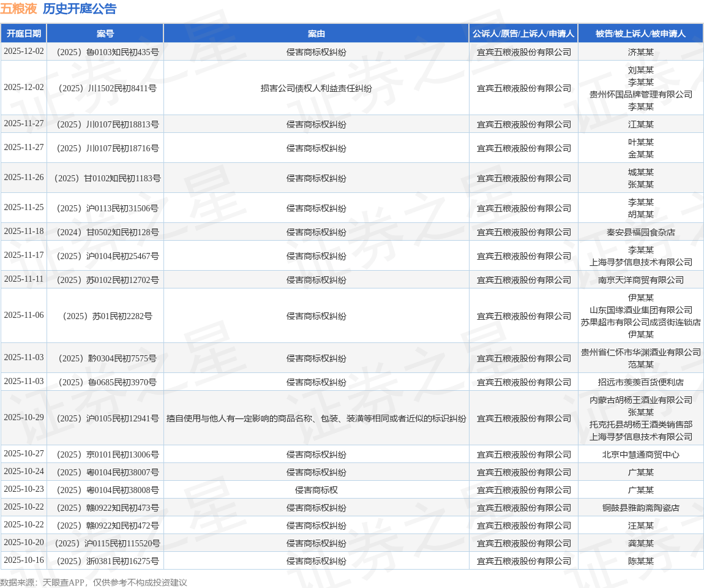Screen dimensions: 704x588
Task: Click defendant 刘某某
Action: [x=641, y=70]
